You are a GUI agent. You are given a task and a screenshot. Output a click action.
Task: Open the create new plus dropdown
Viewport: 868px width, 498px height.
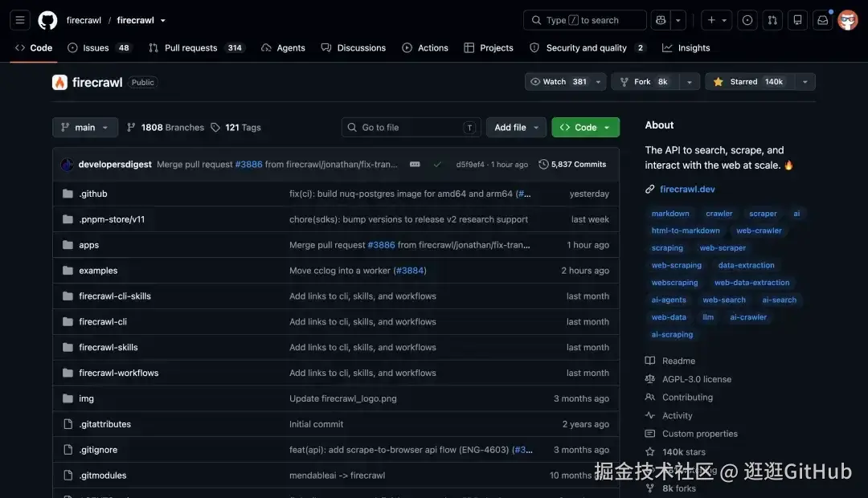[717, 20]
